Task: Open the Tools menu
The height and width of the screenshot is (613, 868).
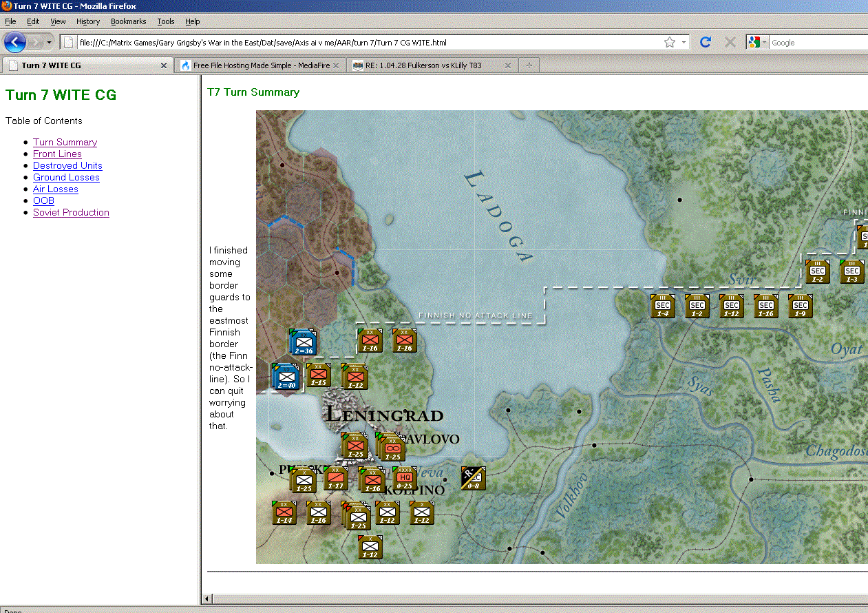Action: click(166, 21)
